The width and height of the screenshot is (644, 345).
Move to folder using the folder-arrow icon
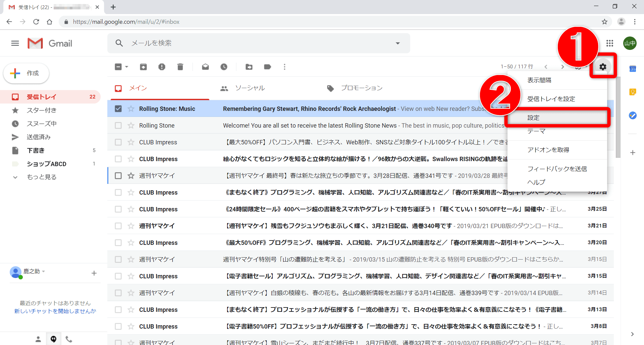coord(249,67)
